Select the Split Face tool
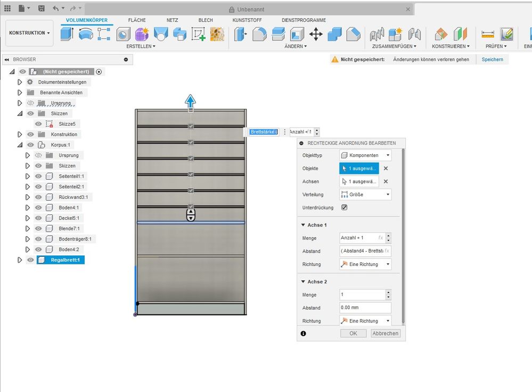Viewport: 532px width, 392px height. click(353, 34)
